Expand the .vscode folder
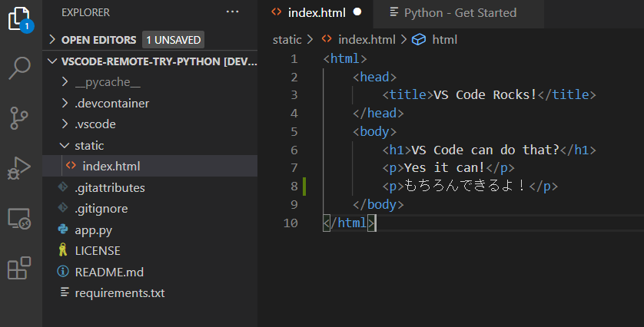Viewport: 644px width, 327px height. pos(65,124)
